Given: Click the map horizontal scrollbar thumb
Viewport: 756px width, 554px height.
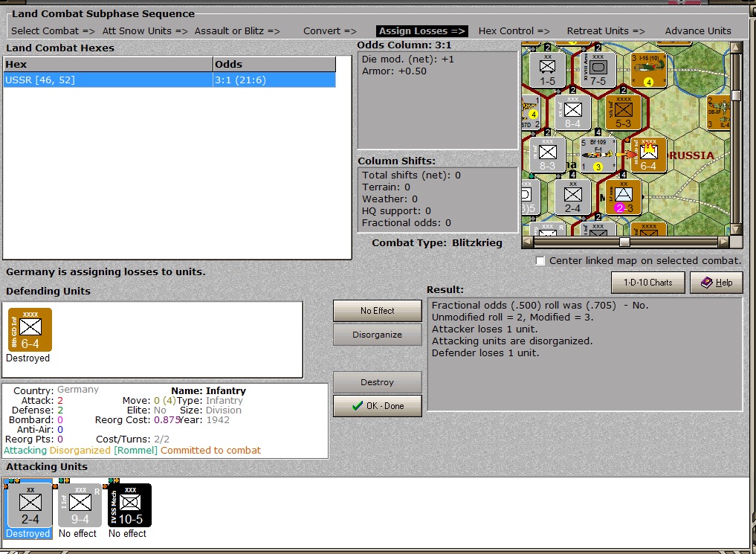Looking at the screenshot, I should [x=624, y=242].
